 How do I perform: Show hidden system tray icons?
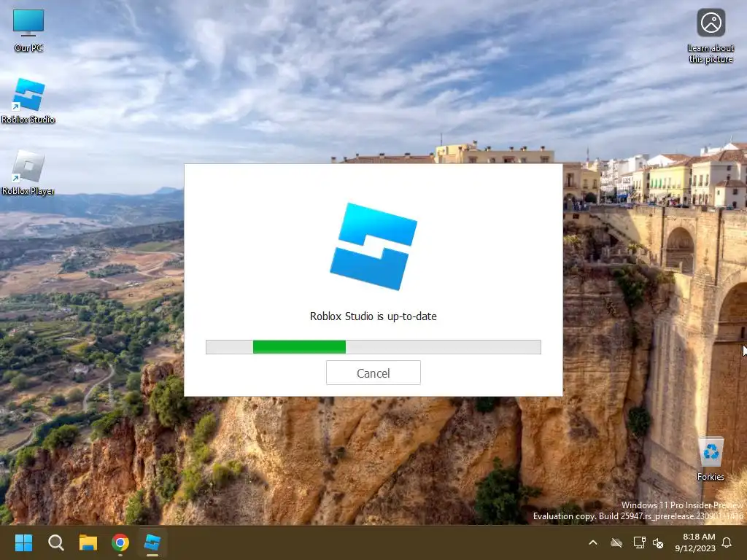coord(593,542)
